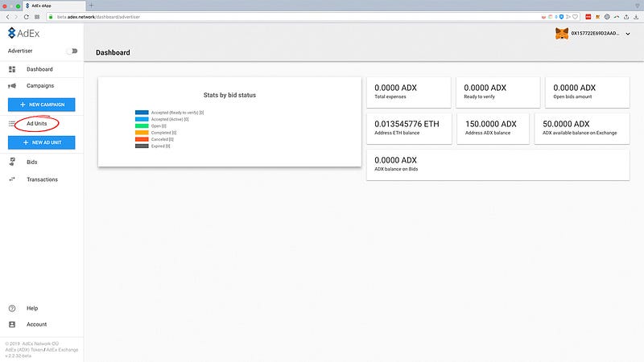Open the Account page
Screen dimensions: 644x362
click(x=36, y=324)
